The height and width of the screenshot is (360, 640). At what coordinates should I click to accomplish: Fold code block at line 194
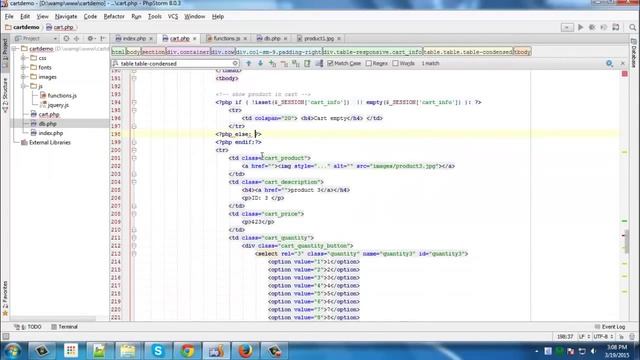[134, 102]
